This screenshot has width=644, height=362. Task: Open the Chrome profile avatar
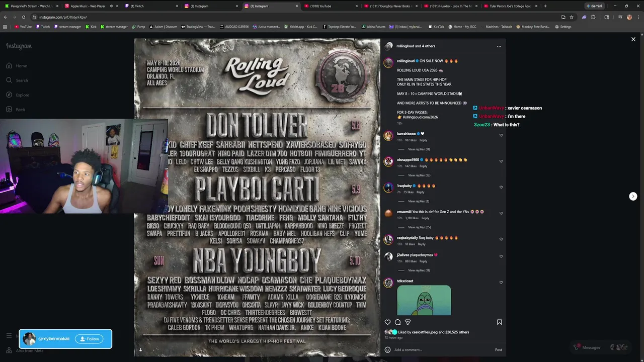click(x=629, y=17)
